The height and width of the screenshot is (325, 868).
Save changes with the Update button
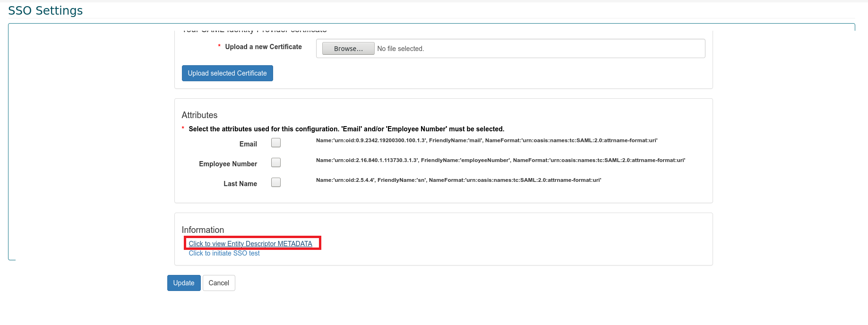(184, 283)
